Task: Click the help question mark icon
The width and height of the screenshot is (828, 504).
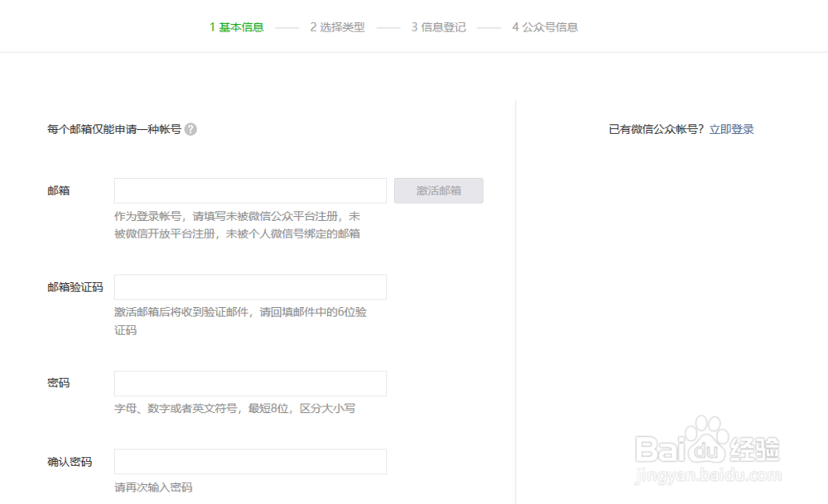Action: pyautogui.click(x=190, y=129)
